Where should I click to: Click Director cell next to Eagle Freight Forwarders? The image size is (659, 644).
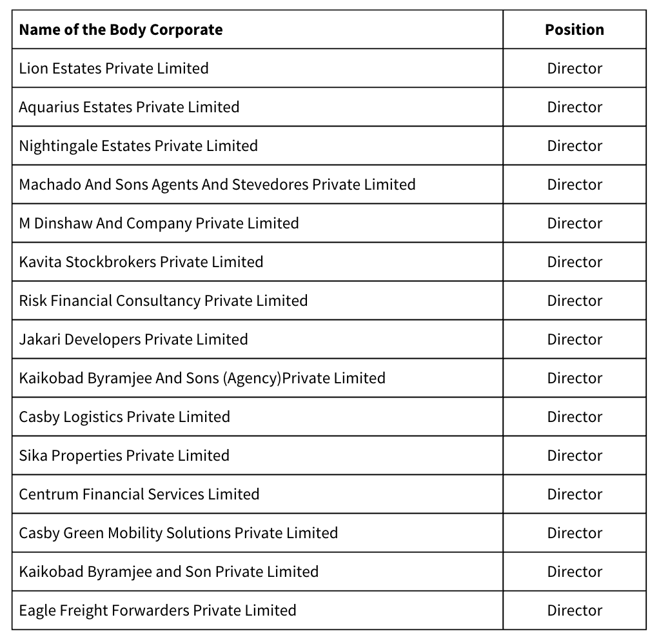(x=574, y=610)
